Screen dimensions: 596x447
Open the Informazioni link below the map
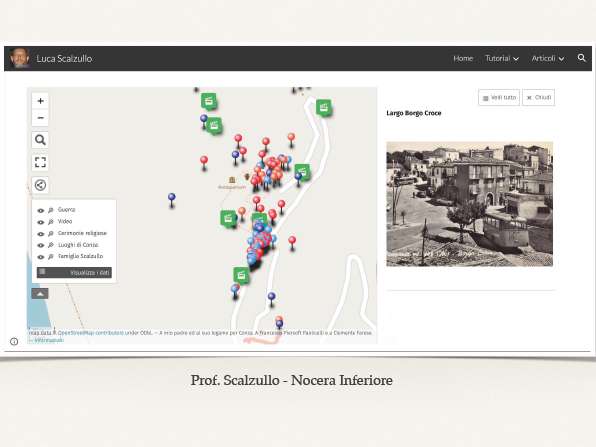tap(49, 340)
